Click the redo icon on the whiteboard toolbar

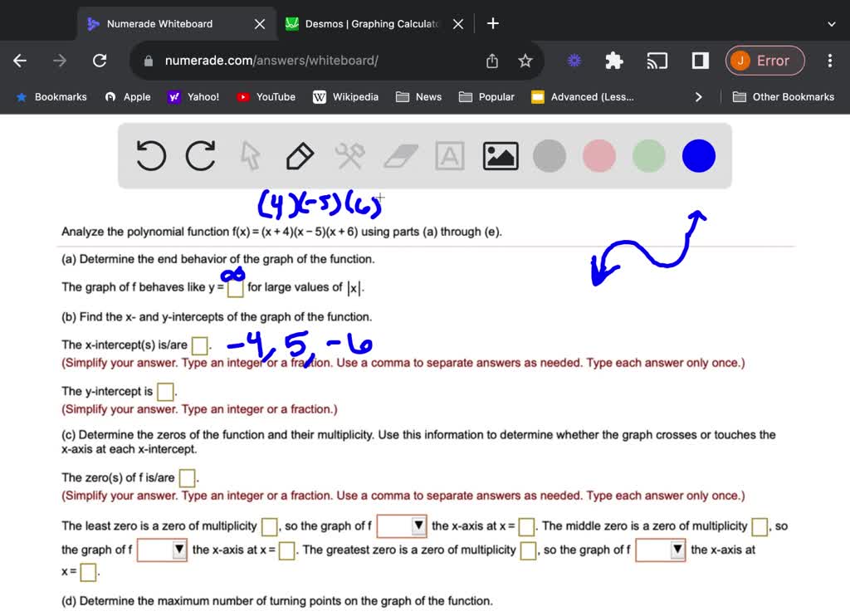point(200,155)
